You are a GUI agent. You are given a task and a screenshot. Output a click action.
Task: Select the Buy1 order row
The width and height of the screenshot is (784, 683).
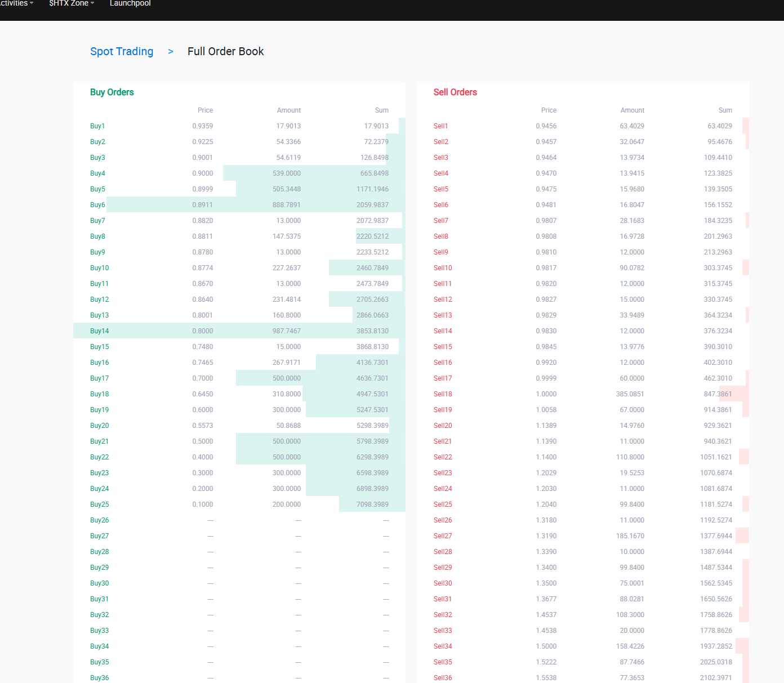[x=239, y=126]
